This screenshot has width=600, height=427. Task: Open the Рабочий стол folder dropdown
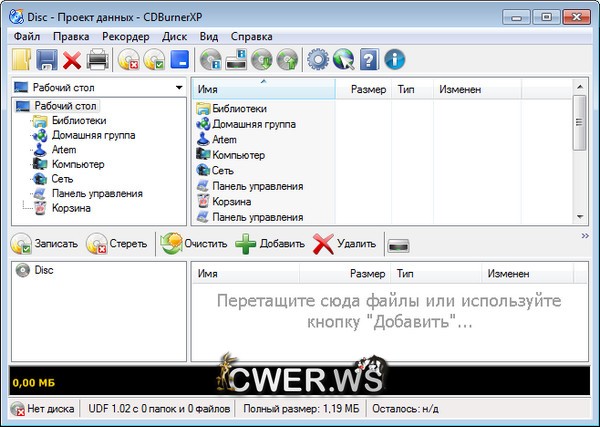[x=178, y=88]
